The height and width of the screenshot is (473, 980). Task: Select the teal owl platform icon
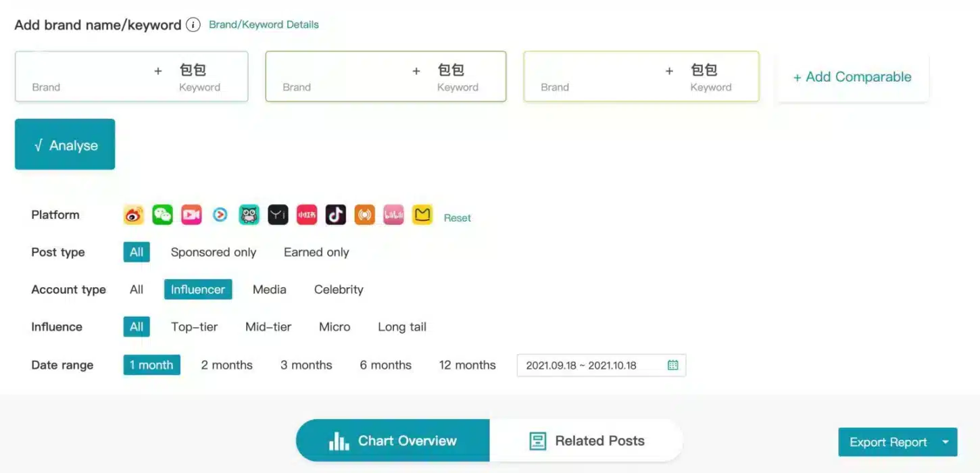[249, 215]
